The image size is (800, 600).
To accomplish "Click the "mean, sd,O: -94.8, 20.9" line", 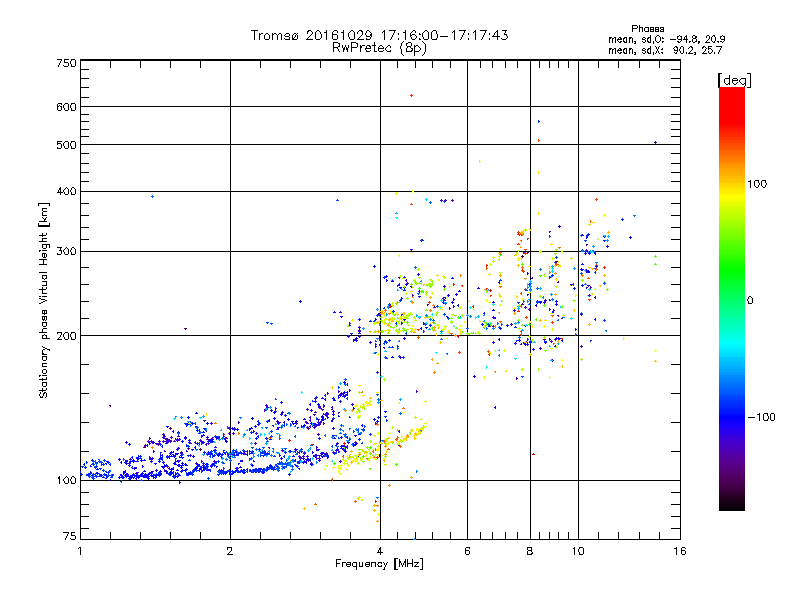I will click(x=666, y=39).
